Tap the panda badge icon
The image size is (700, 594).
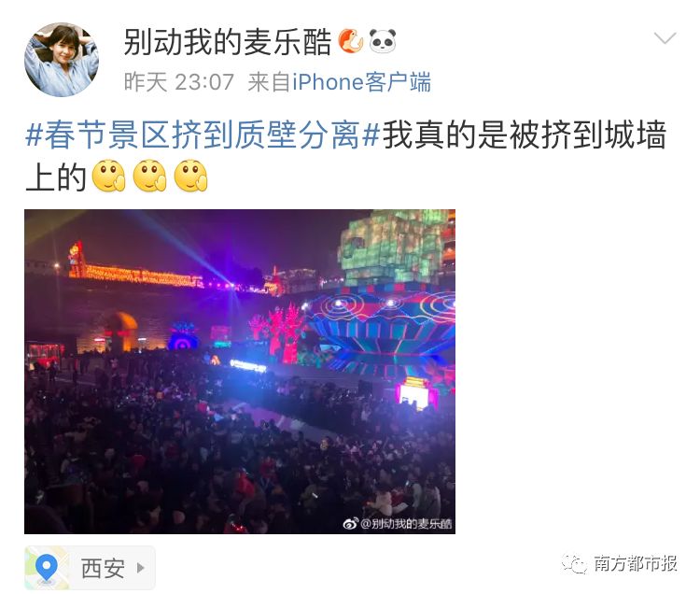pyautogui.click(x=383, y=41)
